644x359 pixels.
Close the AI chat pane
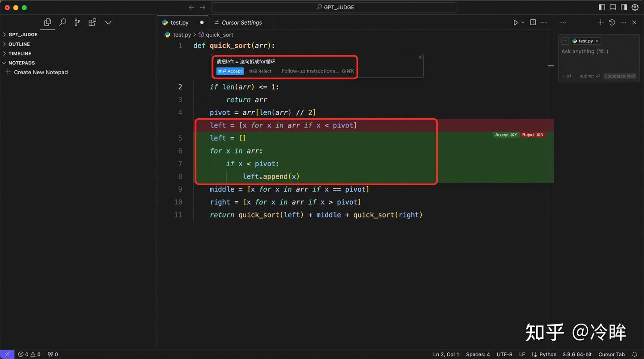[x=634, y=22]
